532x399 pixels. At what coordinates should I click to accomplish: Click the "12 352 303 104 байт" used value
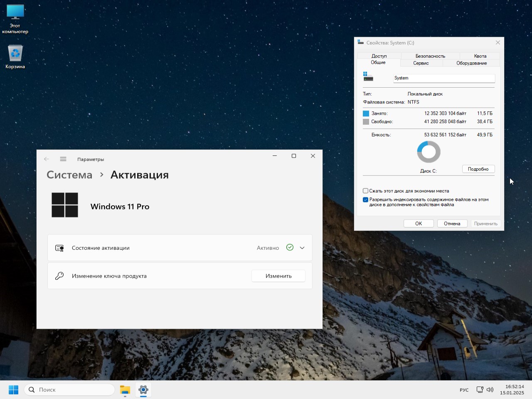tap(445, 113)
